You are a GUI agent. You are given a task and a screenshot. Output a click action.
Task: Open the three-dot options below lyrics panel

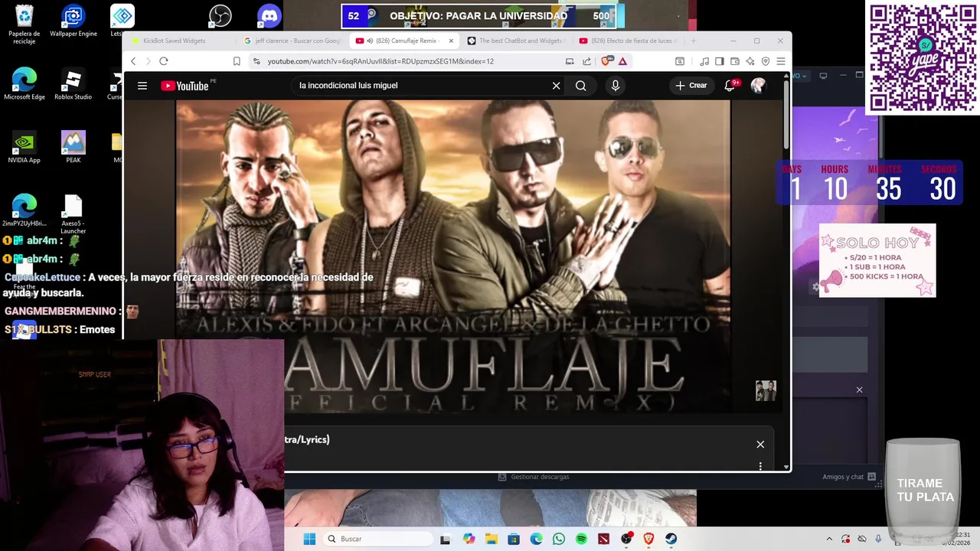click(760, 466)
